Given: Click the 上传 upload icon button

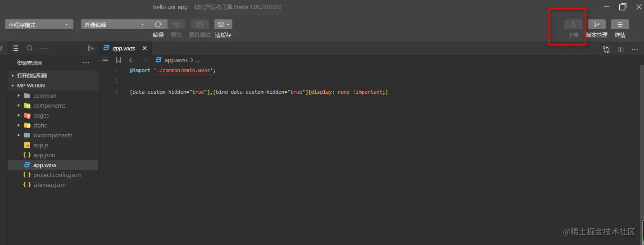Looking at the screenshot, I should coord(573,24).
